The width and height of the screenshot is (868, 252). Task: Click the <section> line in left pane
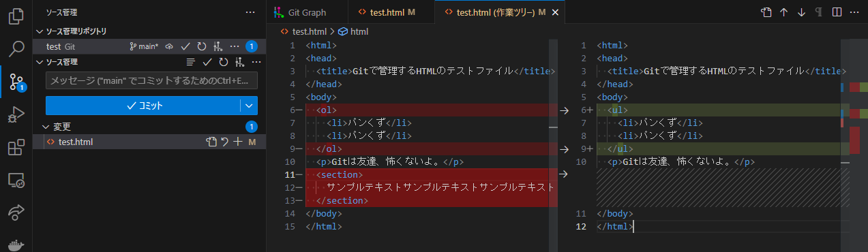pos(340,175)
